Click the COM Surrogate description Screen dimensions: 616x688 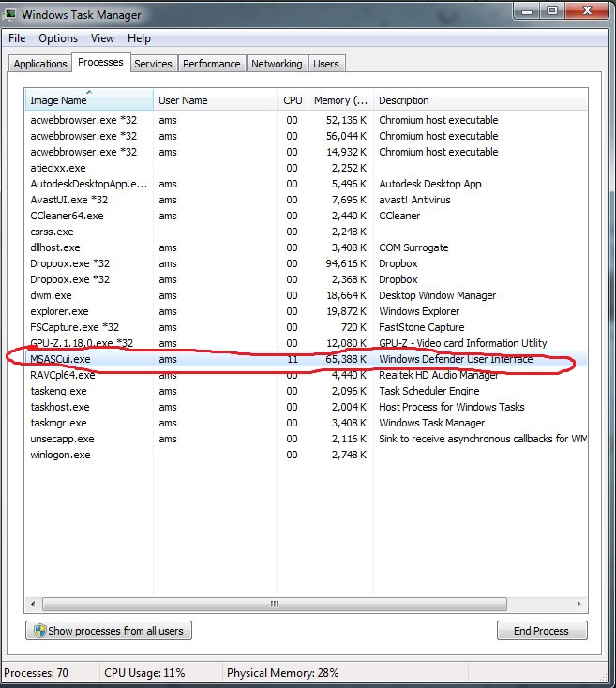(x=413, y=247)
